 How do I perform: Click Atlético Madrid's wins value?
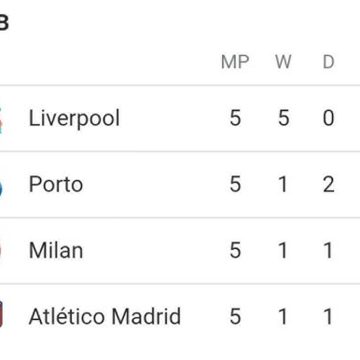click(x=283, y=316)
